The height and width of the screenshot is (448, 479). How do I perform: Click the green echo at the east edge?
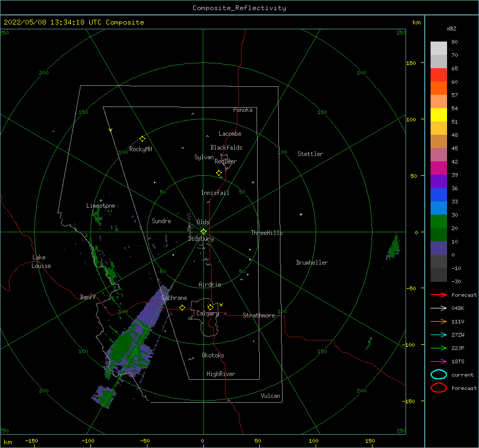click(394, 247)
